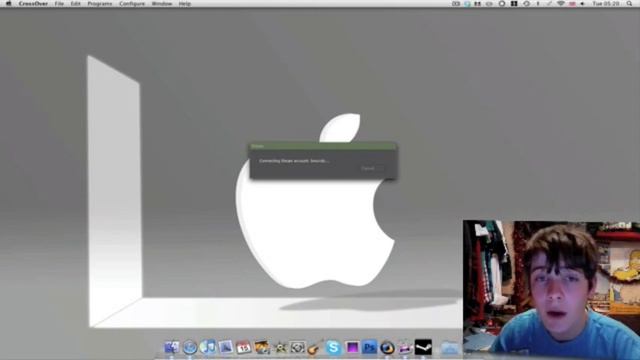Launch Skype from the dock
This screenshot has height=360, width=640.
pyautogui.click(x=333, y=347)
